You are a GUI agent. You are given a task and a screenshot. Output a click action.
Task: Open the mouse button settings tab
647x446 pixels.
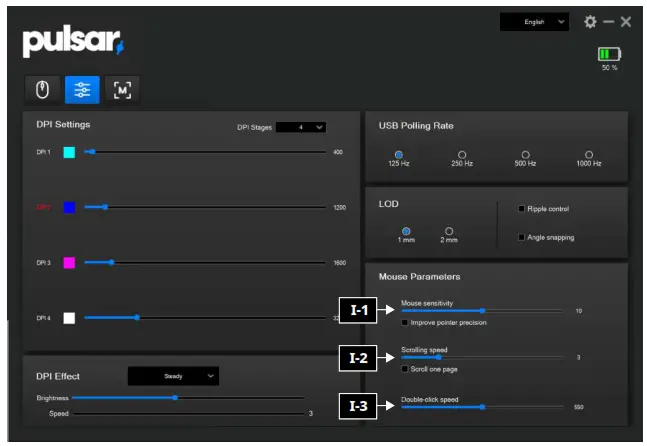43,90
